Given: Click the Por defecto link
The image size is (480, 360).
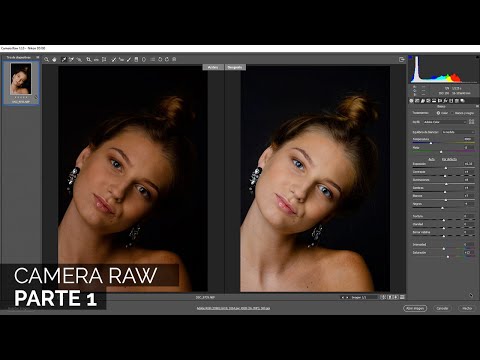Looking at the screenshot, I should pos(449,159).
